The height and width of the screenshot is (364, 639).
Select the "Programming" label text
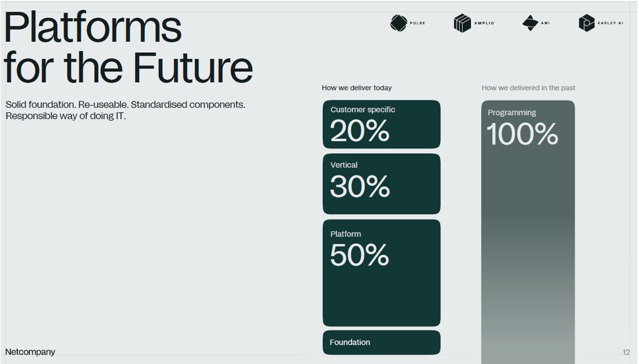click(x=512, y=112)
